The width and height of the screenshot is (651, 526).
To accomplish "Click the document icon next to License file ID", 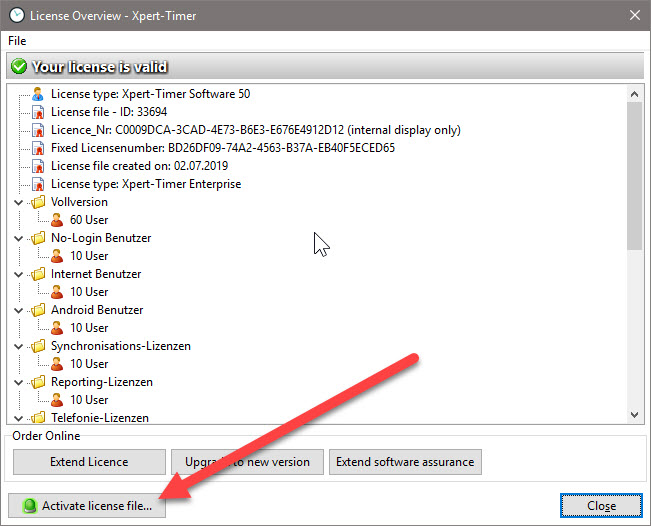I will 38,112.
